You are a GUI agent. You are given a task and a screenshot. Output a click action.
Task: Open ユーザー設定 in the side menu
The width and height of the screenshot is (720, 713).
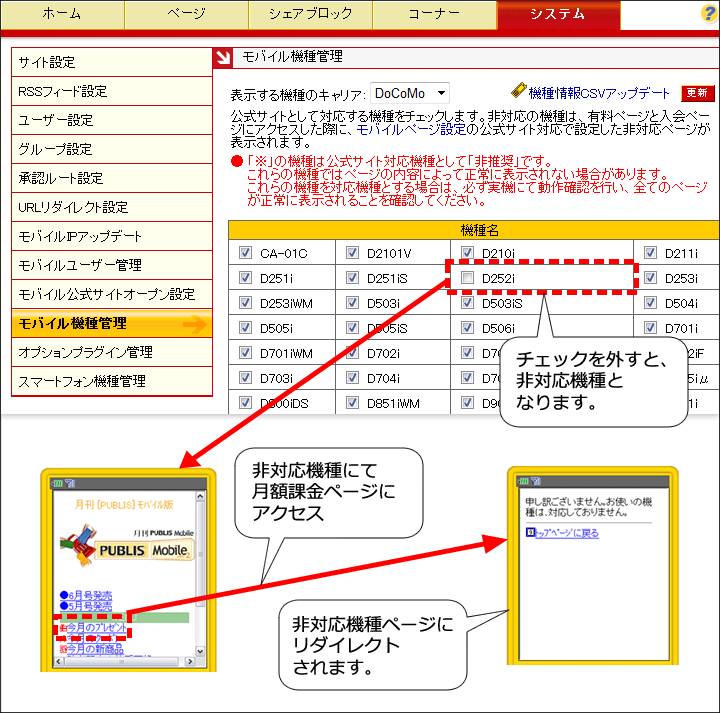pyautogui.click(x=112, y=120)
